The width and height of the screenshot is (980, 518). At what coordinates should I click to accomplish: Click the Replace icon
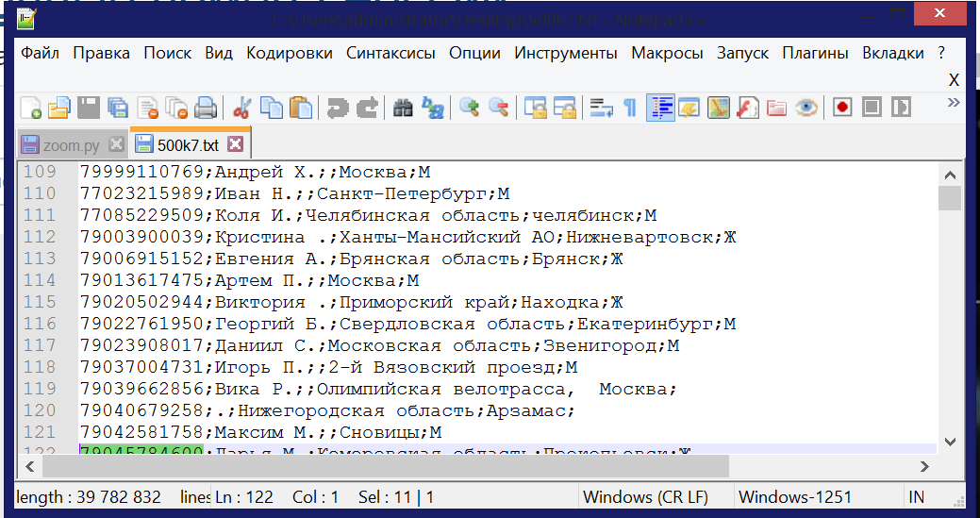tap(433, 109)
